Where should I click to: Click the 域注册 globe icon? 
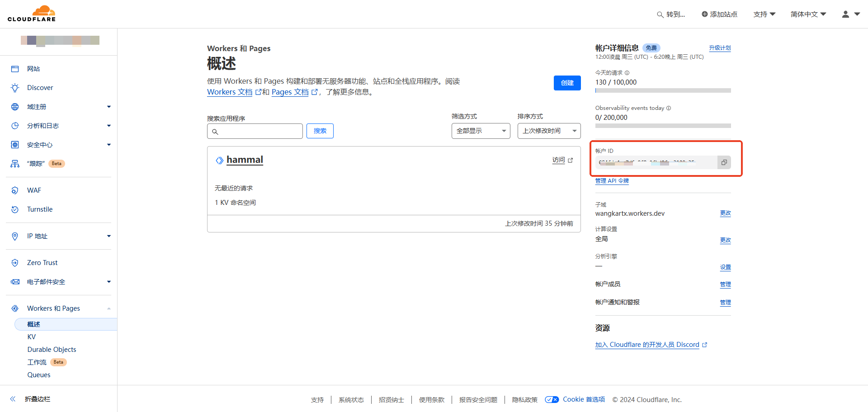coord(15,107)
